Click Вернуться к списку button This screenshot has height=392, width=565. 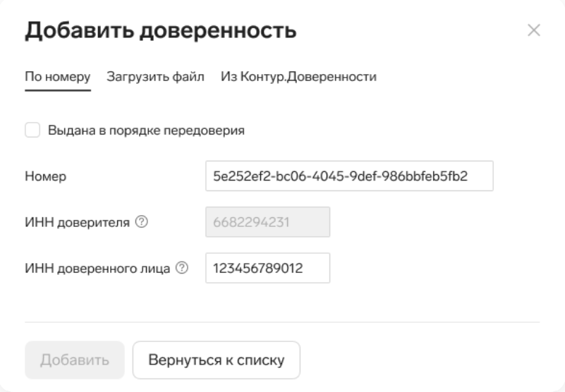pyautogui.click(x=217, y=360)
